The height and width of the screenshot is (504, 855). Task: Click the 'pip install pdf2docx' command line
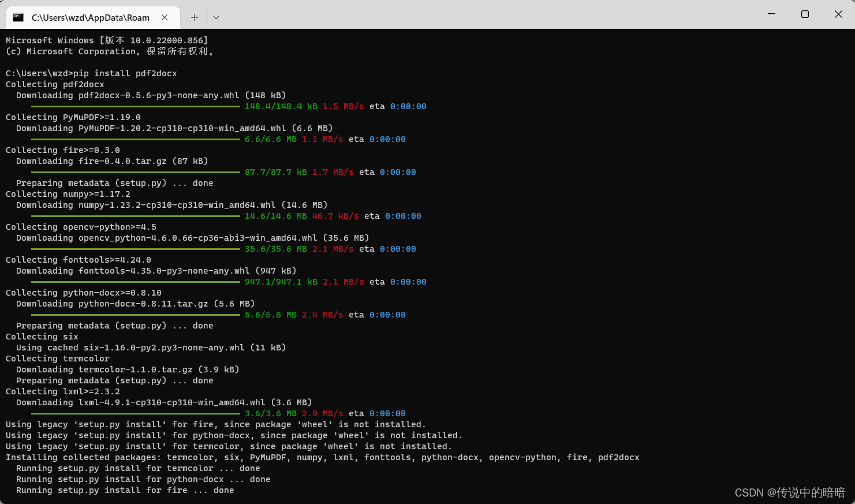click(91, 73)
